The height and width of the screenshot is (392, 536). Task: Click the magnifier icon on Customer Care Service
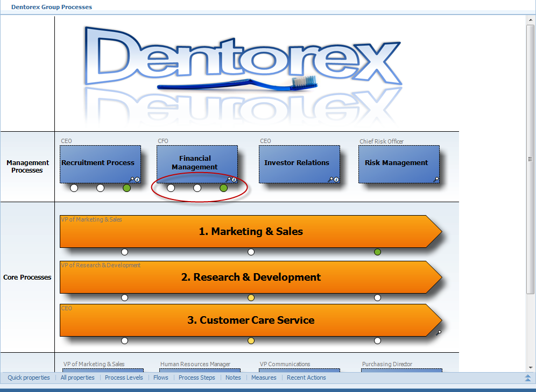439,333
